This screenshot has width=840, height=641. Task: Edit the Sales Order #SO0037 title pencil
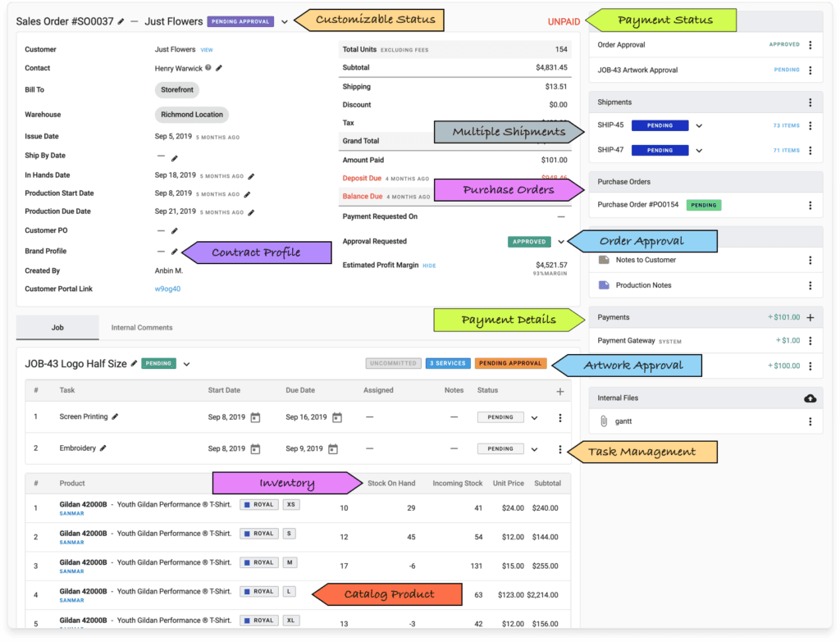tap(121, 21)
